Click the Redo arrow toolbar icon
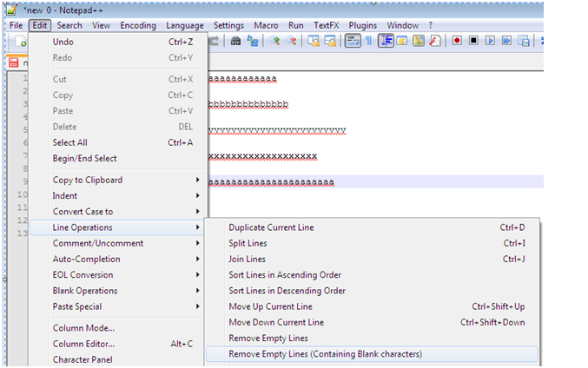Screen dimensions: 588x368 pos(214,41)
